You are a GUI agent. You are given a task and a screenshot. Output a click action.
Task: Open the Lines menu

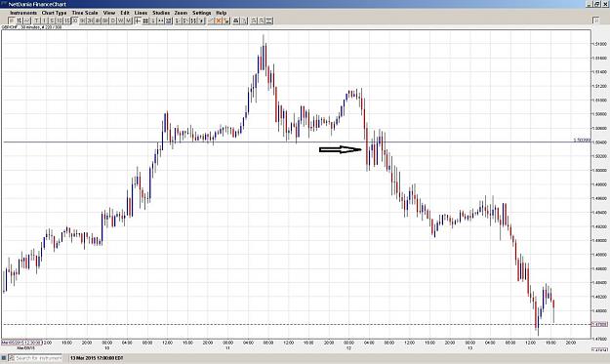click(x=141, y=13)
